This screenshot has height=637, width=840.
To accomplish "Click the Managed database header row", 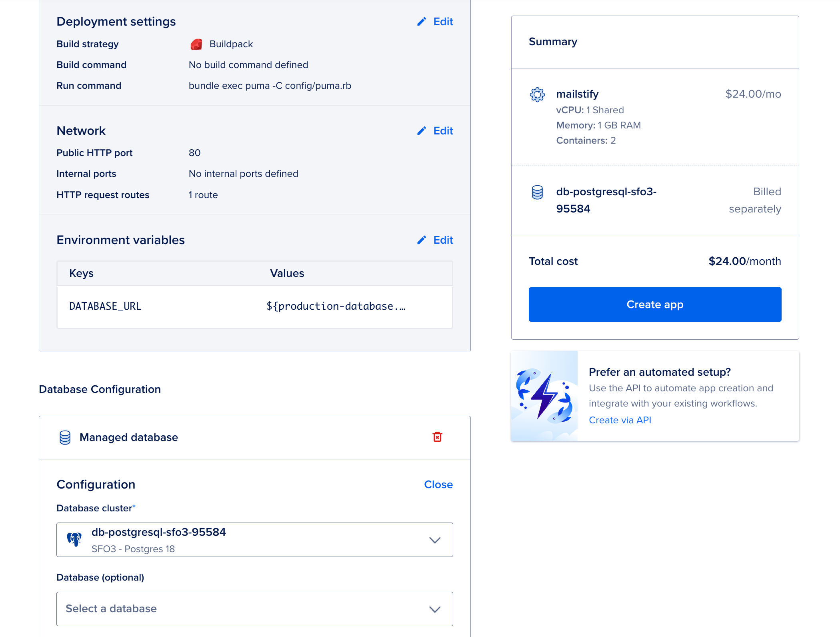I will (x=129, y=437).
